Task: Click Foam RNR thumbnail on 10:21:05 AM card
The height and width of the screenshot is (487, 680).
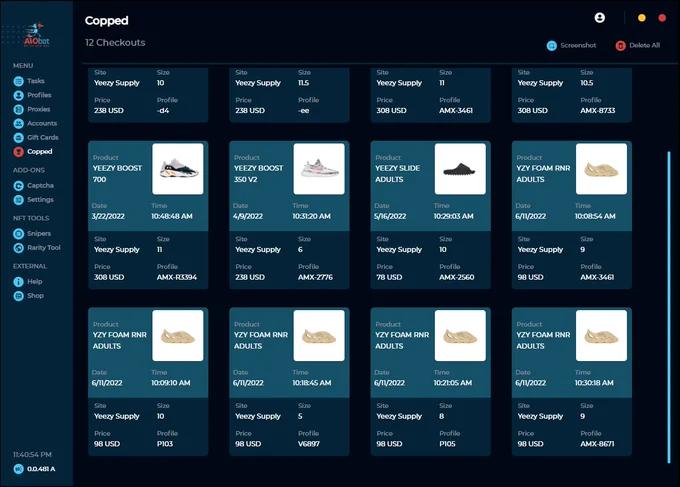Action: 460,335
